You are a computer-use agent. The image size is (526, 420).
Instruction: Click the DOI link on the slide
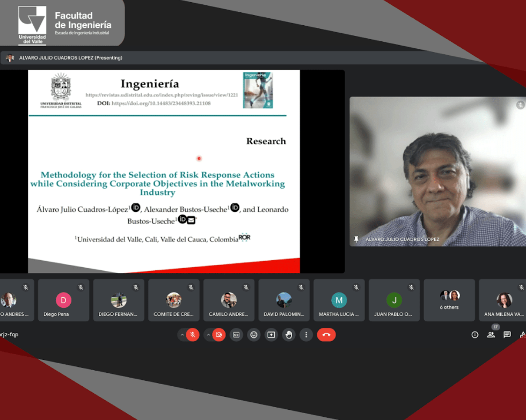pos(160,103)
